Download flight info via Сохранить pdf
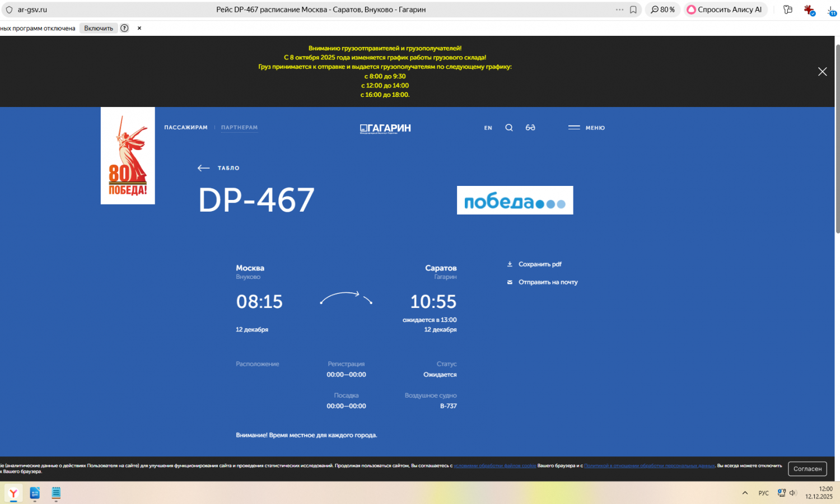This screenshot has width=840, height=504. click(x=534, y=264)
